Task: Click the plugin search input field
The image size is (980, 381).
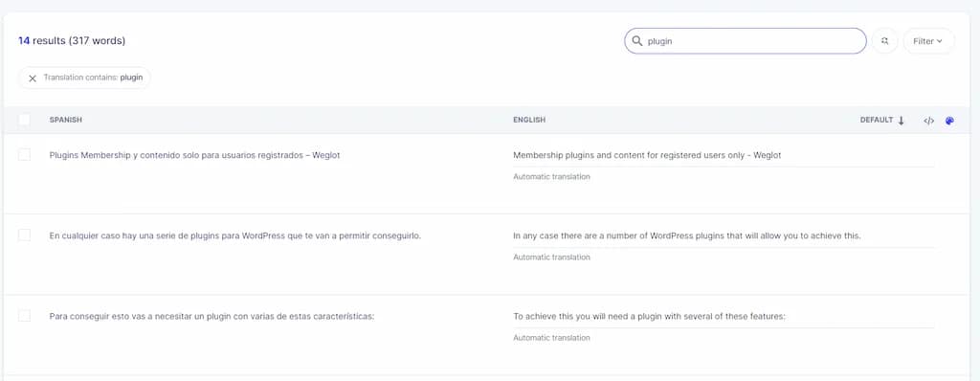Action: point(745,41)
